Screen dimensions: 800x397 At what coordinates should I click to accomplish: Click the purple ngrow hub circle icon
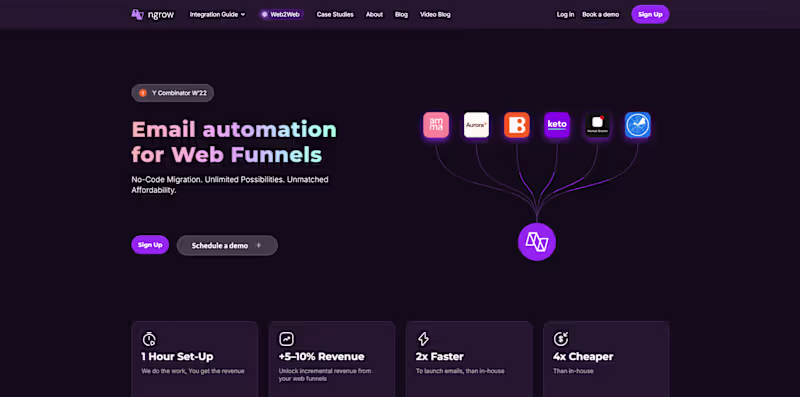537,242
